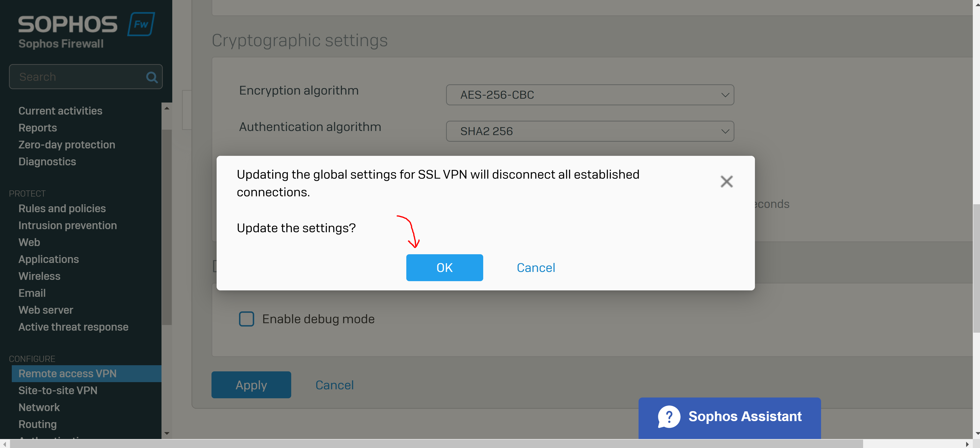Open Reports in sidebar
The height and width of the screenshot is (448, 980).
coord(38,128)
